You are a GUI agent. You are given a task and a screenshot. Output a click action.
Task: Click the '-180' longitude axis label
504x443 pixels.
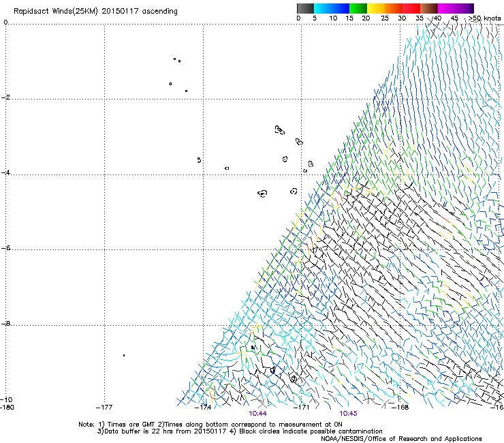[7, 408]
